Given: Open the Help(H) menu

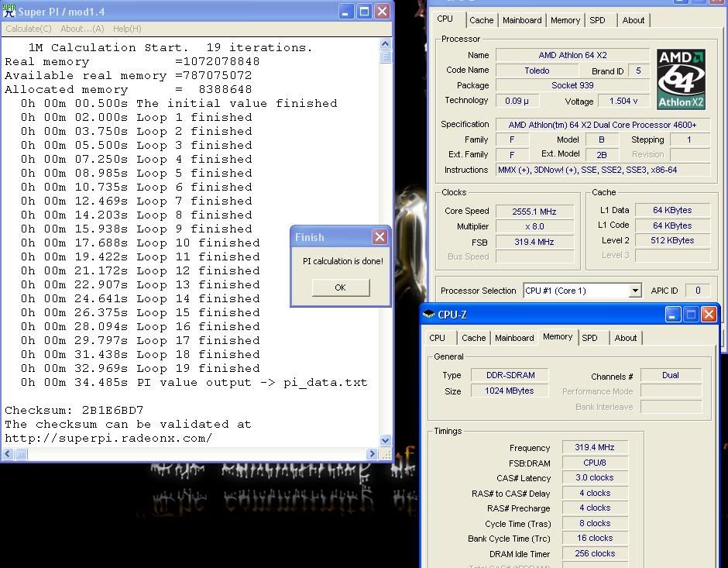Looking at the screenshot, I should 127,29.
